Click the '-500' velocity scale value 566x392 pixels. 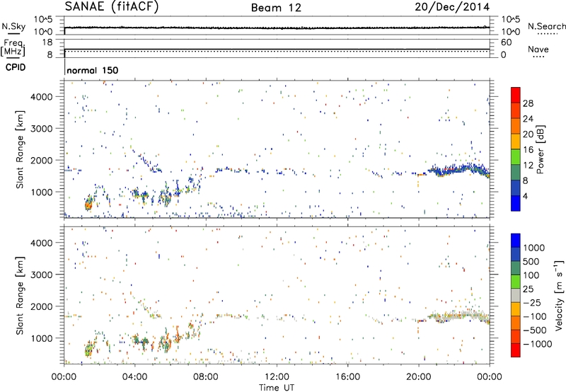535,330
